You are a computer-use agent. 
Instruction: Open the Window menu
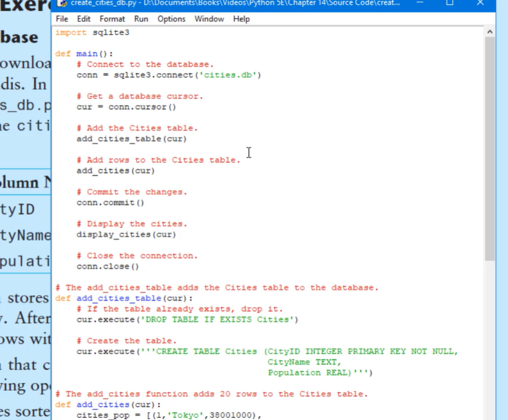(x=209, y=19)
